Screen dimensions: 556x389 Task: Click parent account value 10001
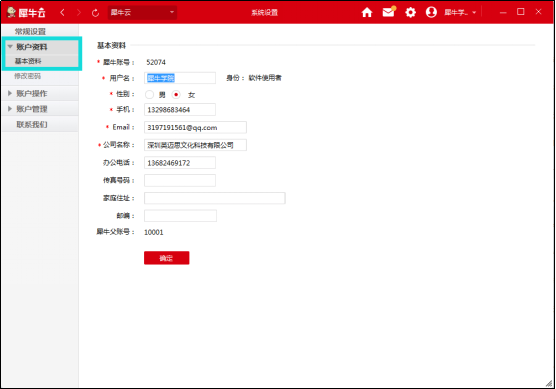click(x=154, y=232)
